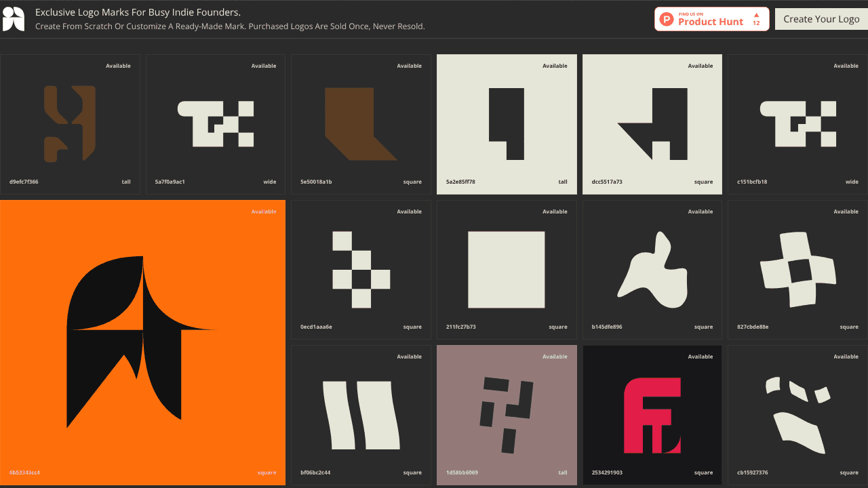Click the ID text 827cbde88e

[x=753, y=327]
